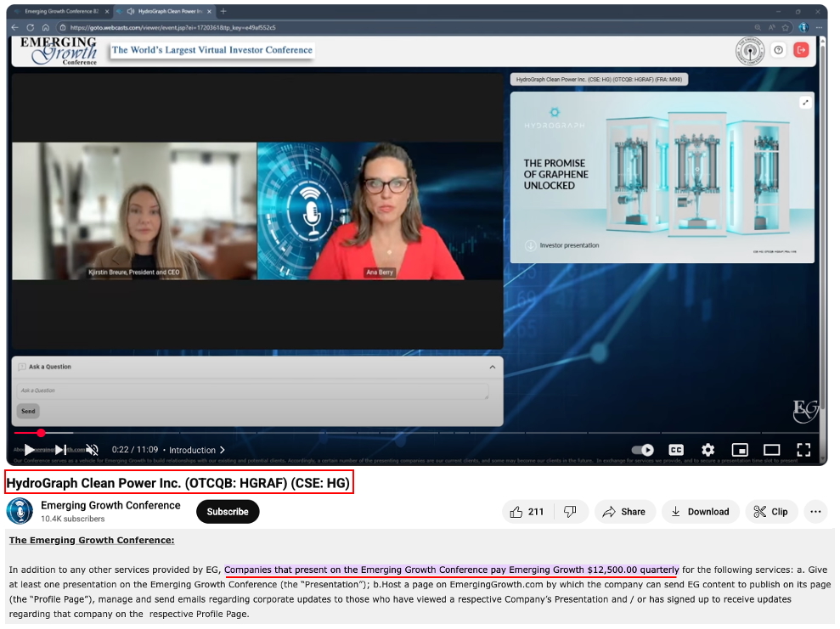
Task: Close the HydroGraph Clean Power tab
Action: coord(210,11)
